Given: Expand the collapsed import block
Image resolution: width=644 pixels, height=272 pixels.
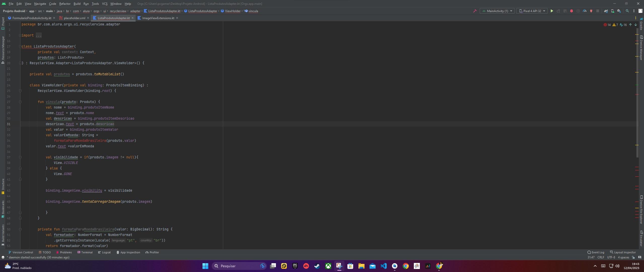Looking at the screenshot, I should pyautogui.click(x=20, y=36).
